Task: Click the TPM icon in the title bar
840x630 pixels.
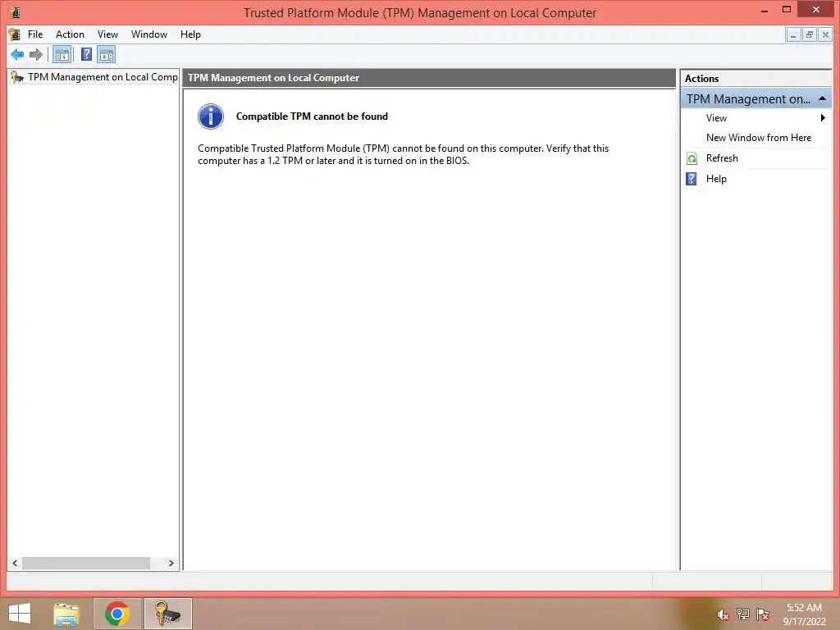Action: coord(15,11)
